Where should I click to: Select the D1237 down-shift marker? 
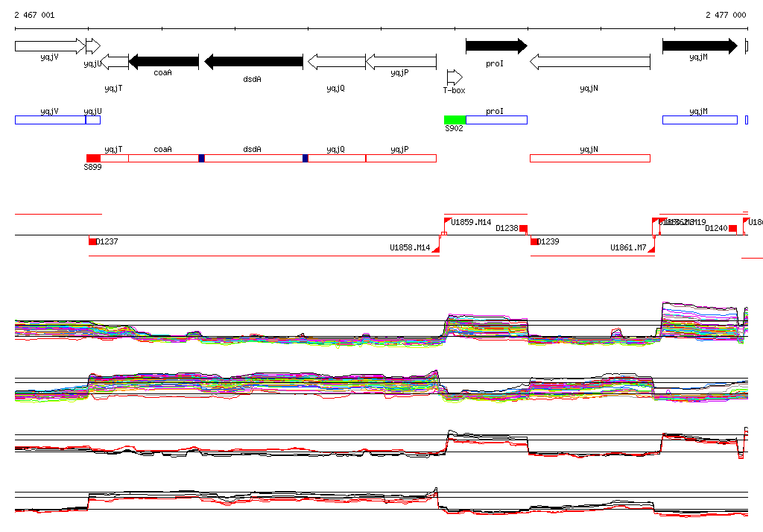coord(92,241)
